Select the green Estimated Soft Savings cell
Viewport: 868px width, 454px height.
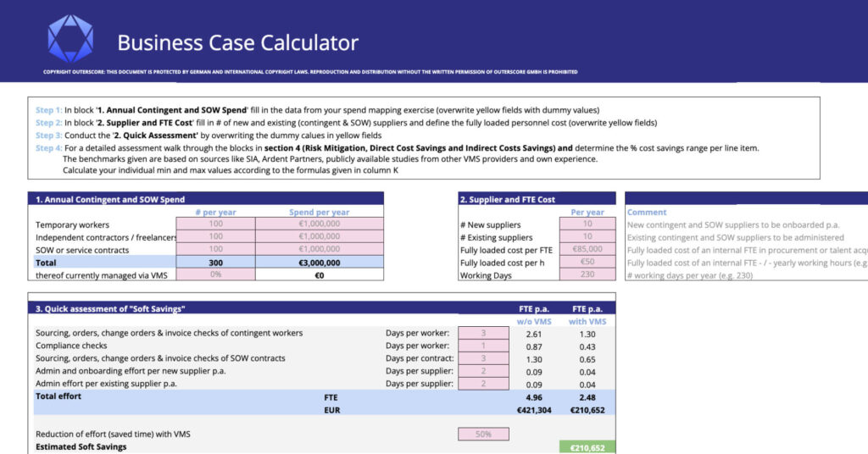click(587, 446)
